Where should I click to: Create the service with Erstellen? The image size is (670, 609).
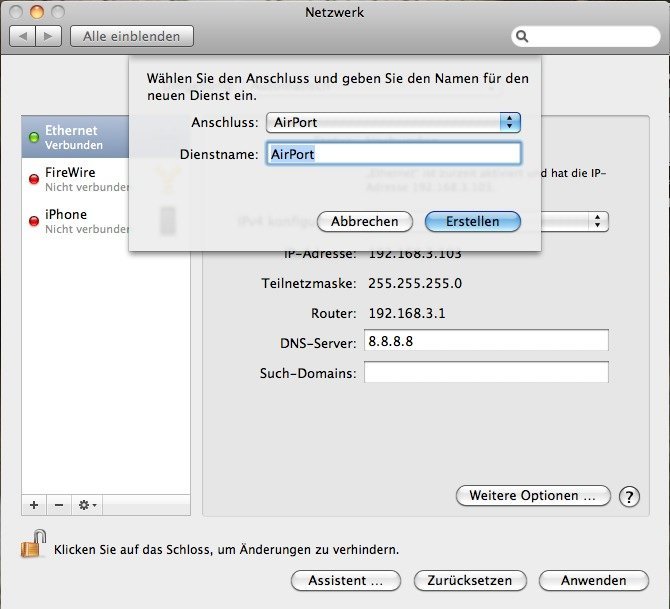(x=473, y=221)
